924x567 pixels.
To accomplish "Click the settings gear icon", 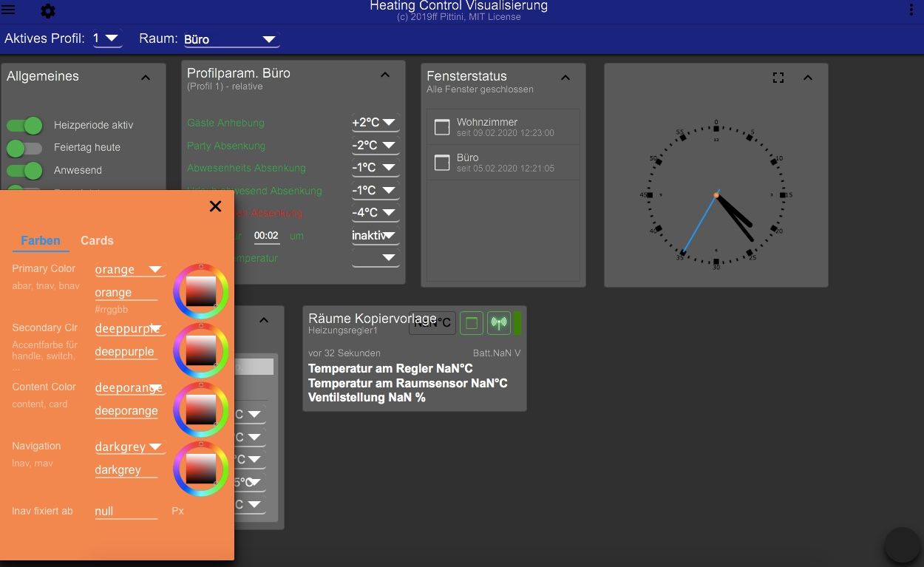I will click(48, 11).
